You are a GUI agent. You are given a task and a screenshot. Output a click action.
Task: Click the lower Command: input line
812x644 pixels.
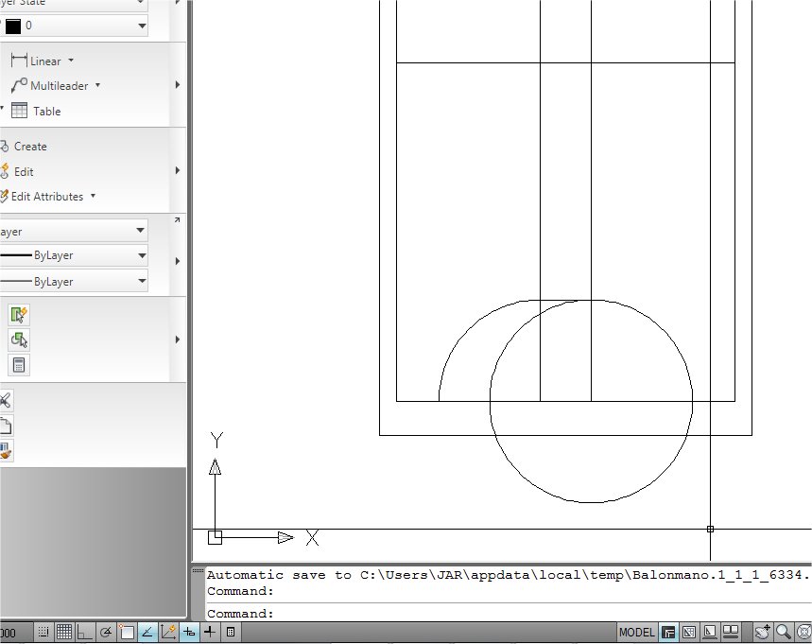click(x=509, y=614)
